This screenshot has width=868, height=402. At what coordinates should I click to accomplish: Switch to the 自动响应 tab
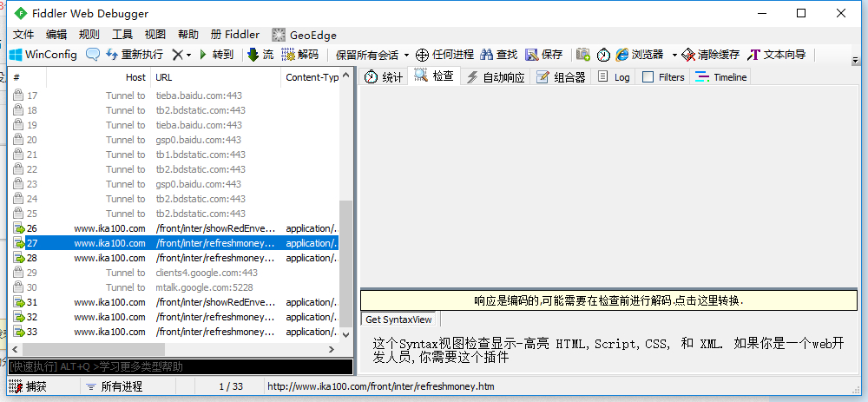click(x=496, y=77)
